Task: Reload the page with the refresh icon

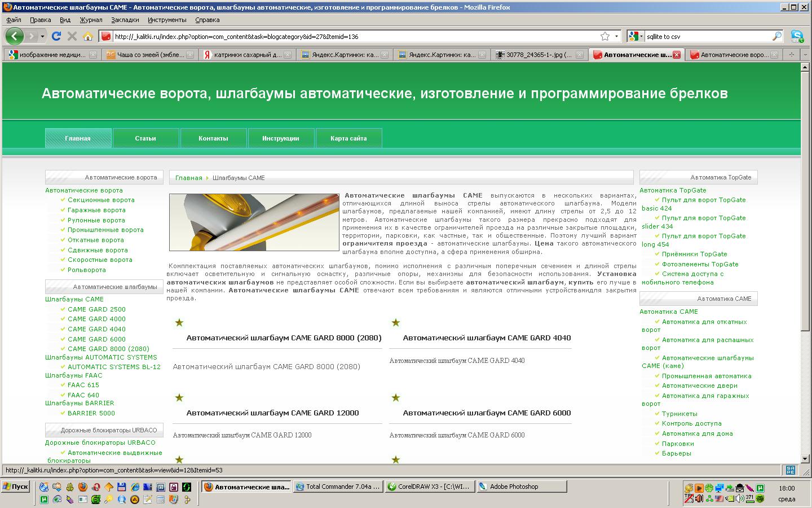Action: 56,36
